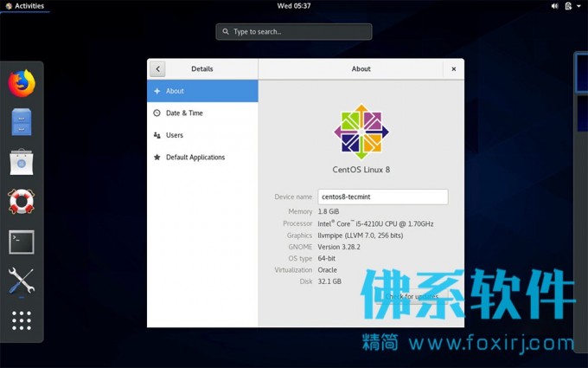Screen dimensions: 588x368
Task: Click the Processor value Intel Core i5-4210U
Action: pos(375,223)
